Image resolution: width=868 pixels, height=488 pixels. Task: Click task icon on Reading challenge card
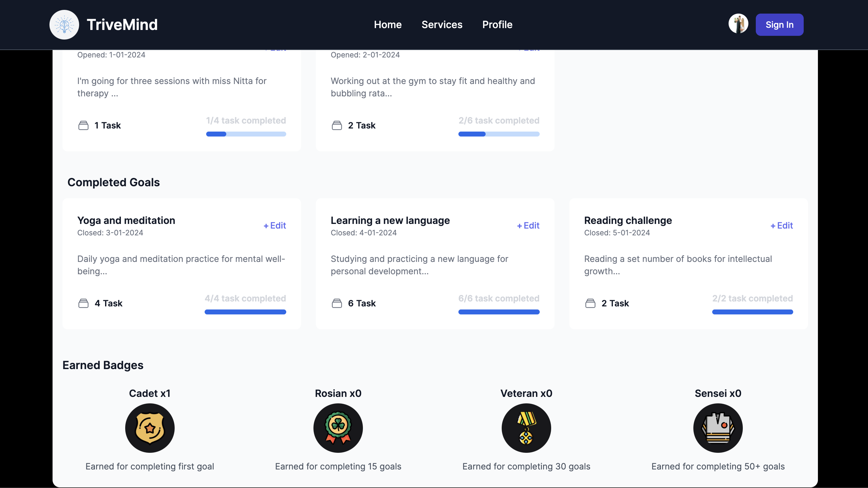[x=590, y=303]
